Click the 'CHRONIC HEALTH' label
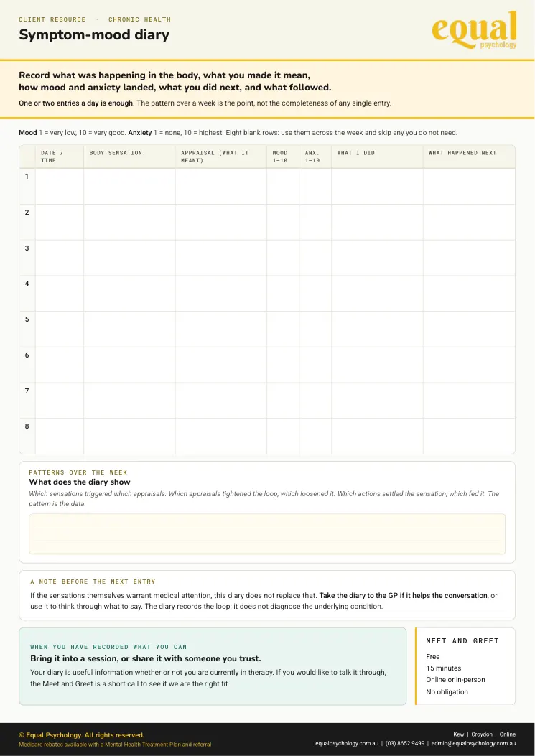The width and height of the screenshot is (535, 756). tap(139, 19)
